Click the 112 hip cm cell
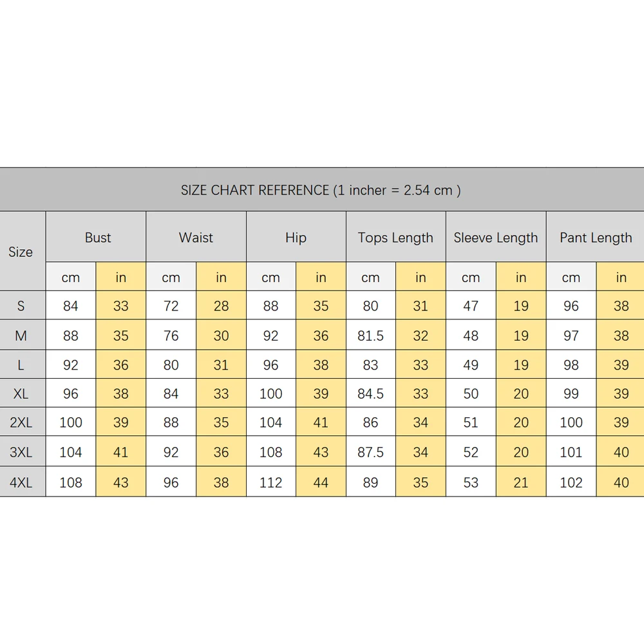The image size is (644, 644). [271, 482]
